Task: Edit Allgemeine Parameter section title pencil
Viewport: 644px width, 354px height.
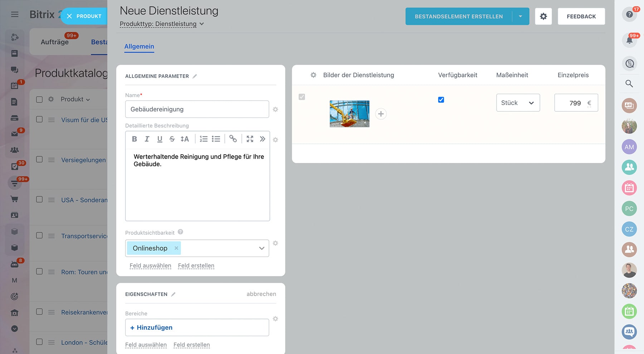Action: coord(195,76)
